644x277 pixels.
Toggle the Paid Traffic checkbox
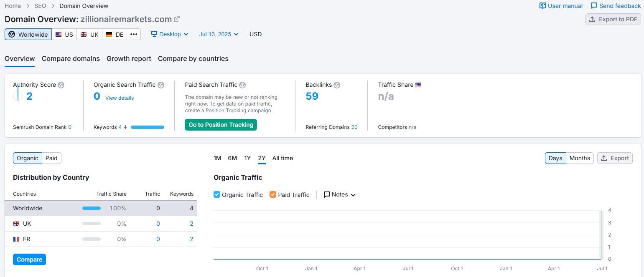[273, 194]
